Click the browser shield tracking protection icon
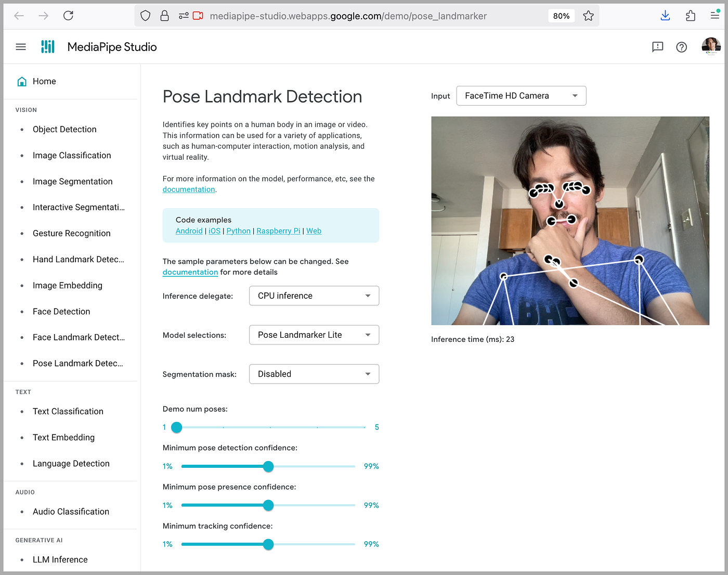This screenshot has height=575, width=728. click(x=145, y=15)
